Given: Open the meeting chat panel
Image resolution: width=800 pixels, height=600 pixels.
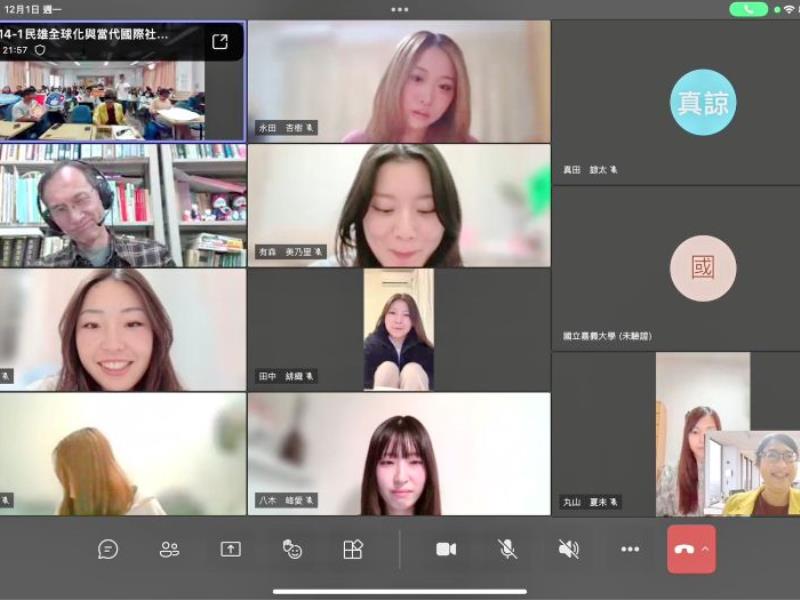Looking at the screenshot, I should (108, 549).
